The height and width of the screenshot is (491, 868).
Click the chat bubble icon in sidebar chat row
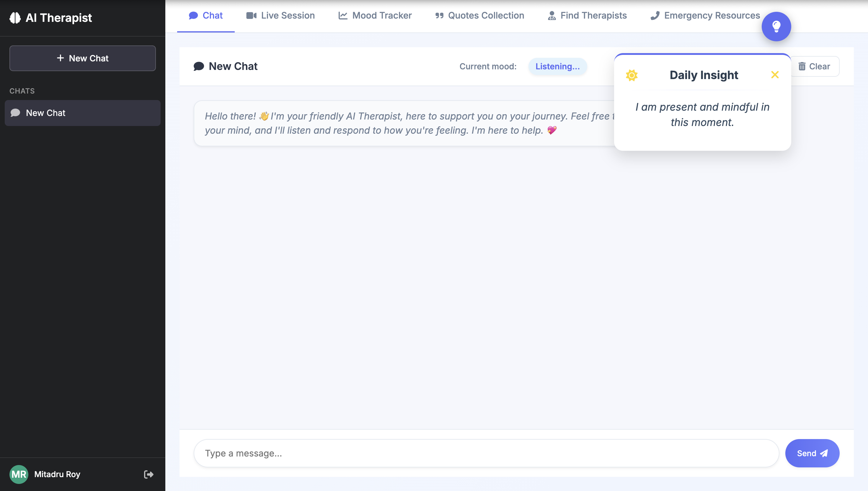(16, 113)
